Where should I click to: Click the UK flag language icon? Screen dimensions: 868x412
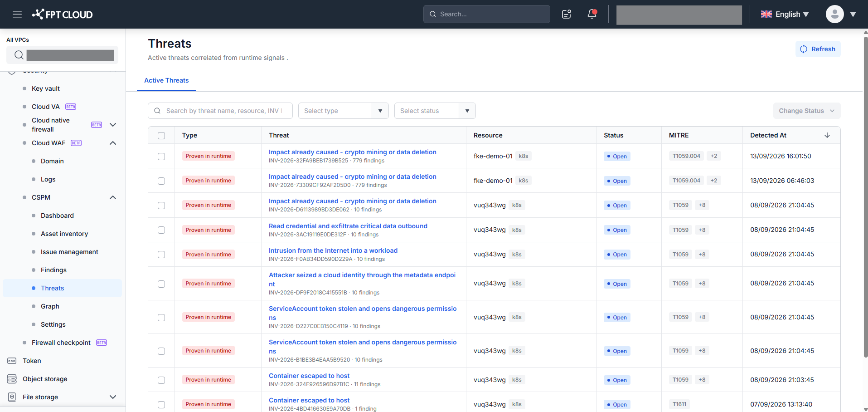coord(766,14)
